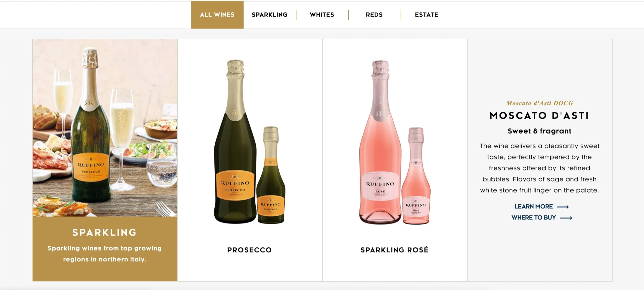The image size is (644, 290).
Task: Click the LEARN MORE link
Action: pos(533,206)
